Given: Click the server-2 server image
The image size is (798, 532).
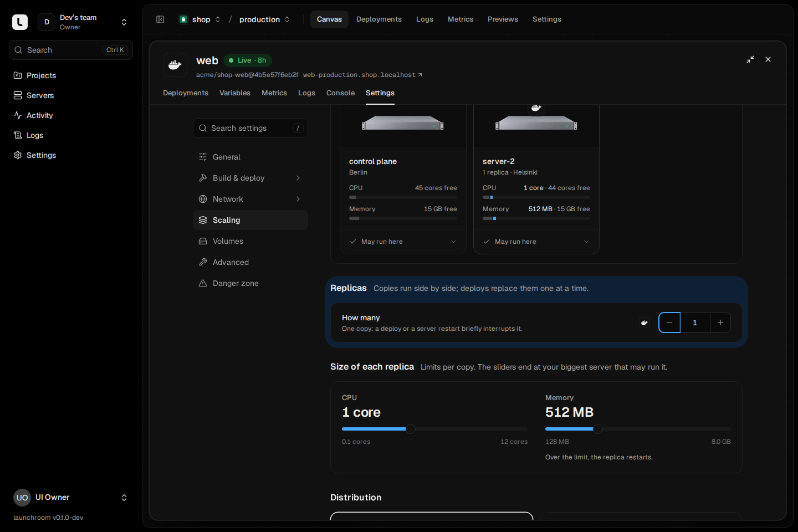Looking at the screenshot, I should point(536,122).
